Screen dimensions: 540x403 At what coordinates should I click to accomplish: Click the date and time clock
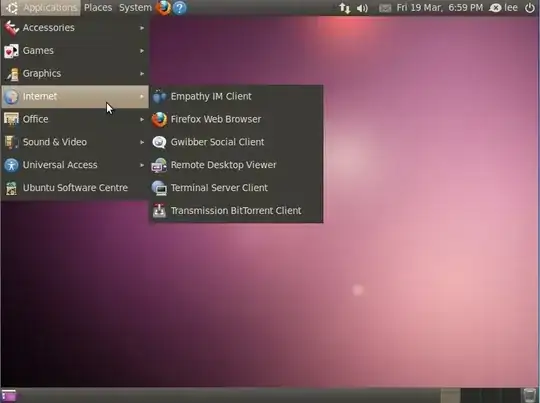440,8
